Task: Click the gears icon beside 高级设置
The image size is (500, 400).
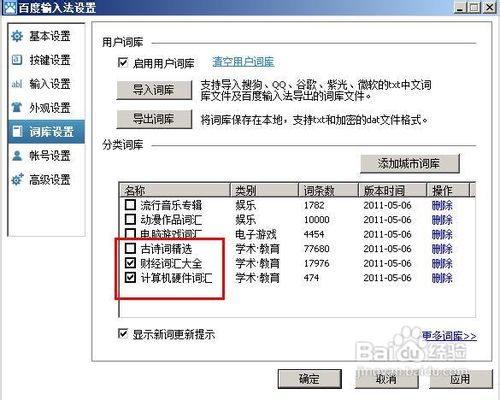Action: click(17, 180)
